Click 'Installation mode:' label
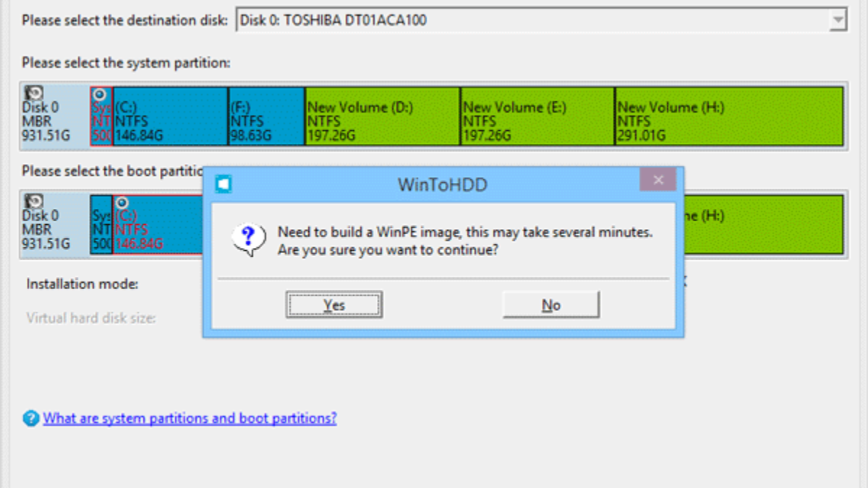 pyautogui.click(x=82, y=284)
